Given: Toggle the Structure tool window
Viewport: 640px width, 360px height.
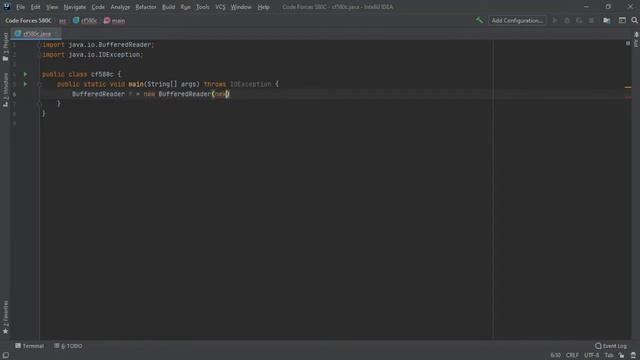Looking at the screenshot, I should coord(5,90).
